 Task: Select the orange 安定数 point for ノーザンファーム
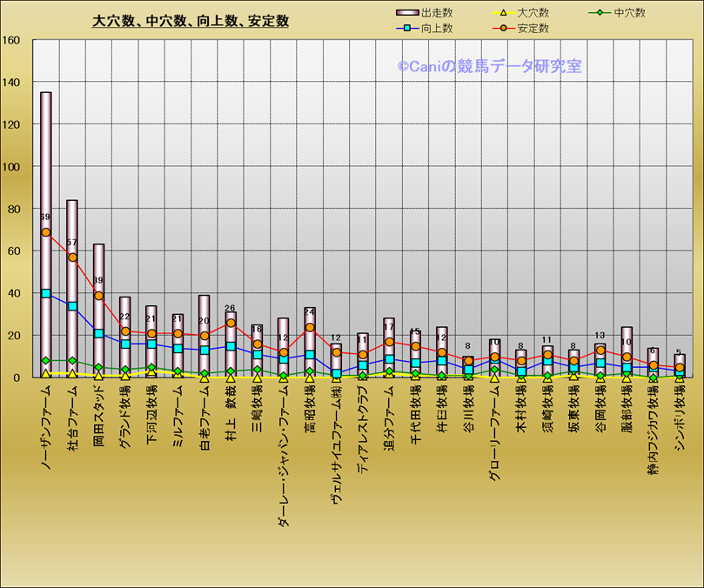point(46,232)
